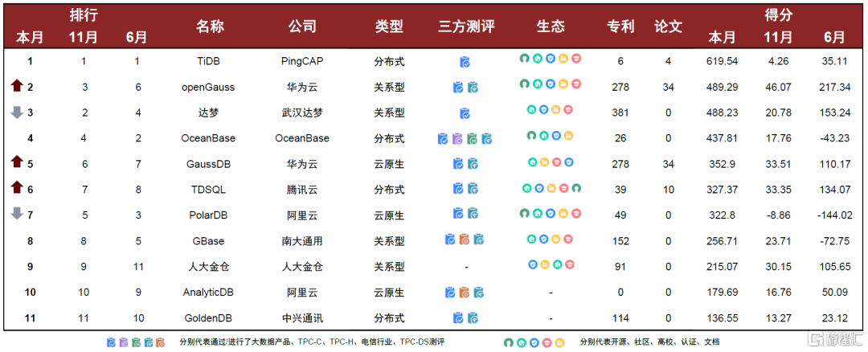Viewport: 868px width, 352px height.
Task: Click the teal evaluation clipboard icon in the PolarDB row
Action: [473, 213]
